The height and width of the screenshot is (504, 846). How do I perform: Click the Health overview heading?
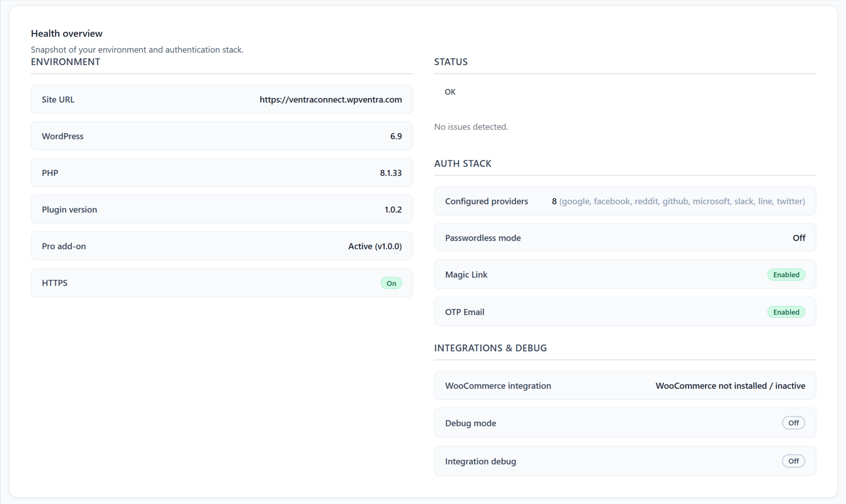67,33
